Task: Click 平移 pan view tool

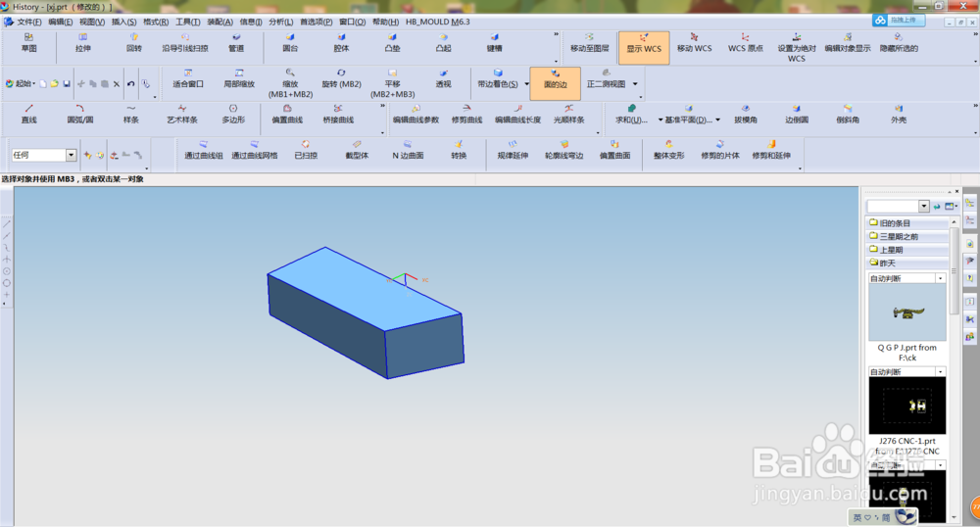Action: click(393, 83)
